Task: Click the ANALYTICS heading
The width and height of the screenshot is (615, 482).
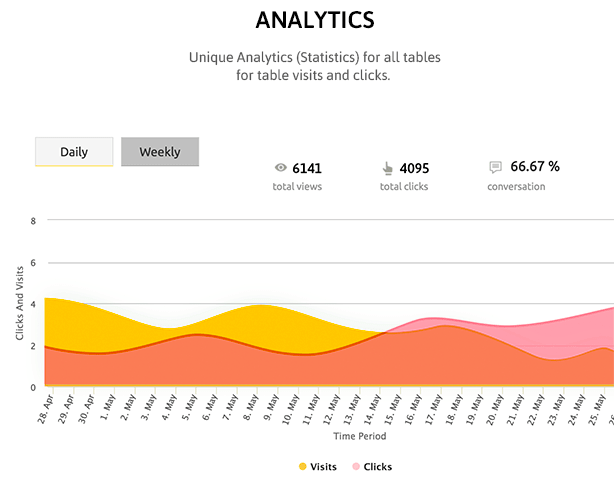Action: pos(315,20)
